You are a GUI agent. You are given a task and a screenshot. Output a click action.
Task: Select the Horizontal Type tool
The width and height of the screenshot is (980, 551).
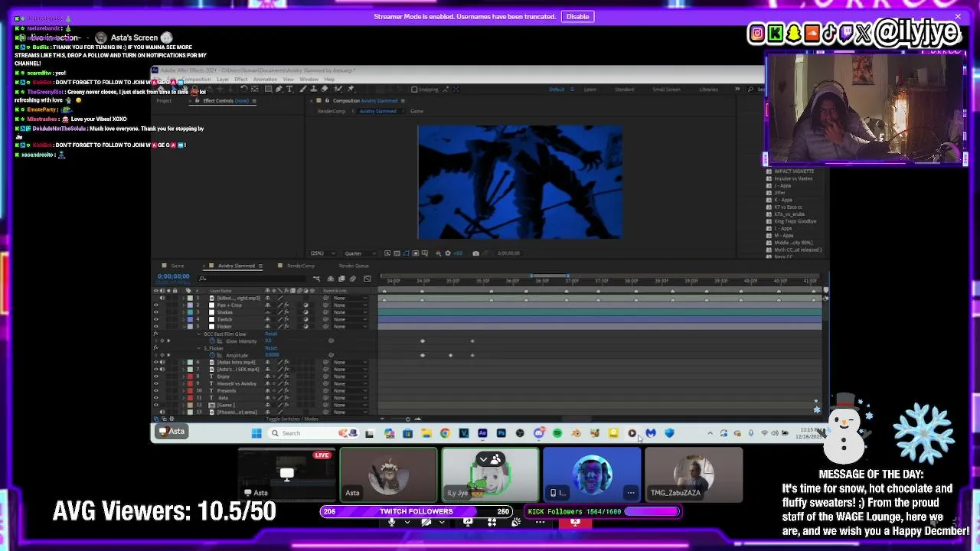click(289, 89)
